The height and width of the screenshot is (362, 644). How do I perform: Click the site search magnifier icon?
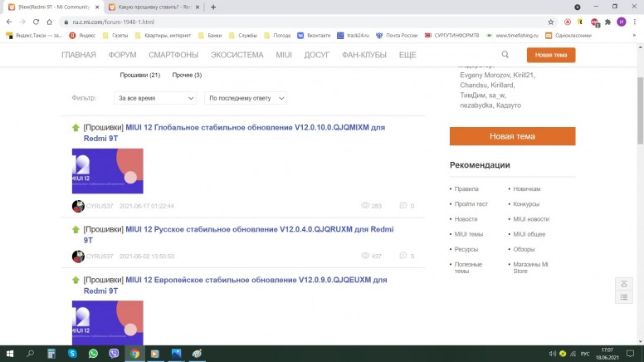pyautogui.click(x=505, y=55)
